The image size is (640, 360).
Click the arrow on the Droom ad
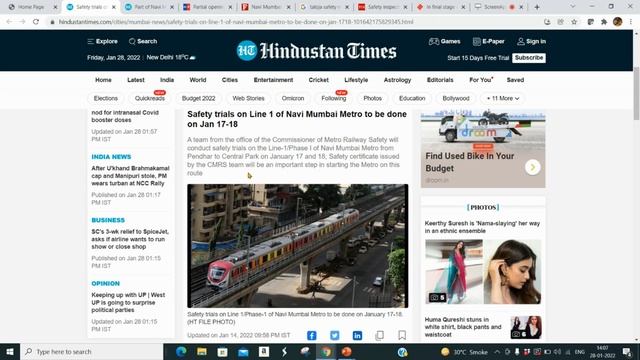tap(533, 167)
